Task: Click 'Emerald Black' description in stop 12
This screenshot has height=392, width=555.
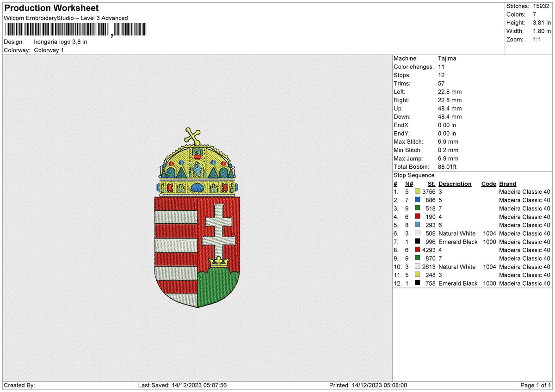Action: click(458, 283)
